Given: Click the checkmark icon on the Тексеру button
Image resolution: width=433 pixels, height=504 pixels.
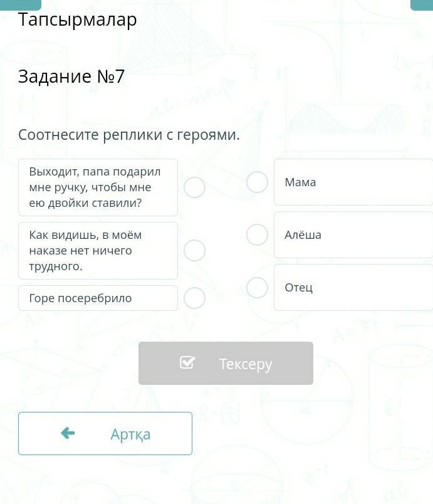Looking at the screenshot, I should tap(187, 362).
